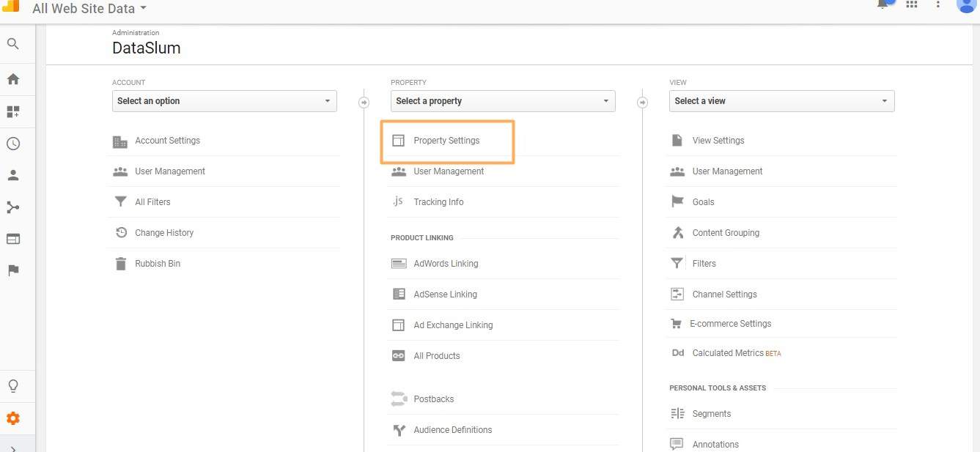The height and width of the screenshot is (452, 980).
Task: Open the Conversions flag icon
Action: 12,270
